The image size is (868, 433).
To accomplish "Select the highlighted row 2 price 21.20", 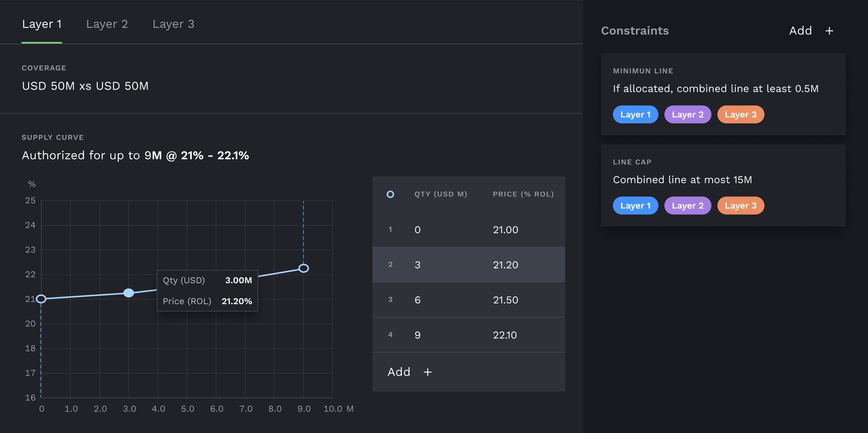I will (506, 265).
